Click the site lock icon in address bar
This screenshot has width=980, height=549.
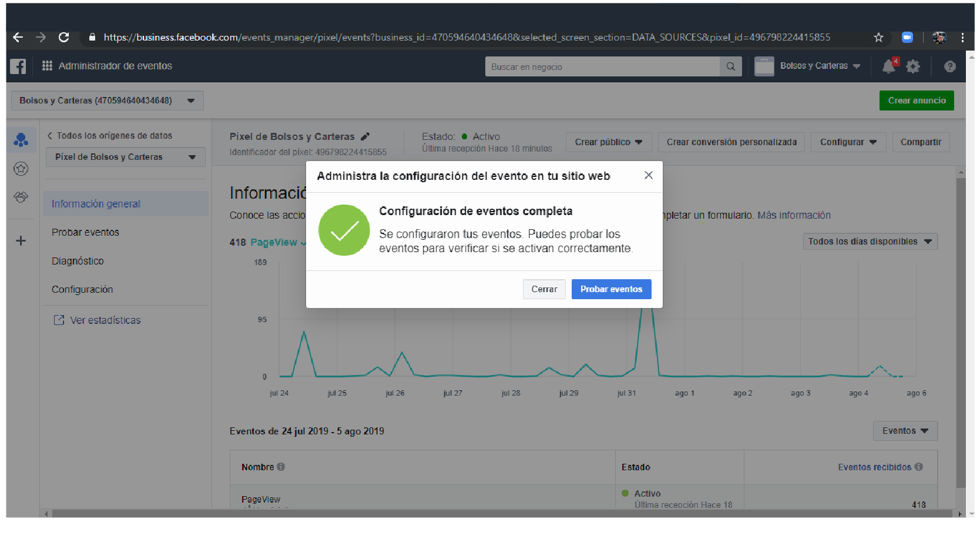click(92, 37)
